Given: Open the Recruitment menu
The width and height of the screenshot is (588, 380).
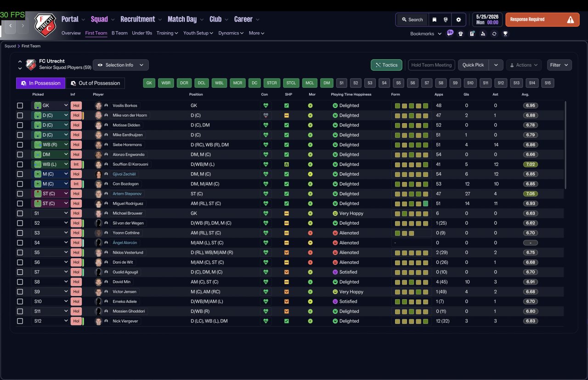Looking at the screenshot, I should tap(141, 19).
